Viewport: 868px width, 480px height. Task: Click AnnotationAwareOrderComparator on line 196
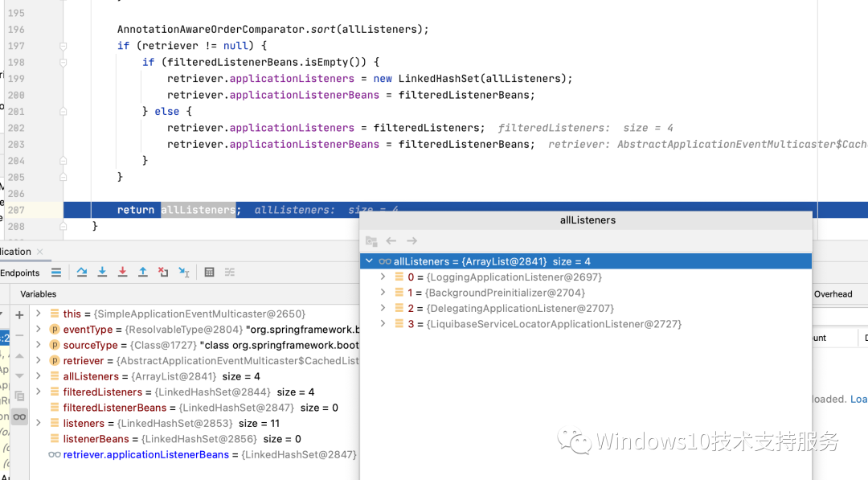click(x=211, y=29)
